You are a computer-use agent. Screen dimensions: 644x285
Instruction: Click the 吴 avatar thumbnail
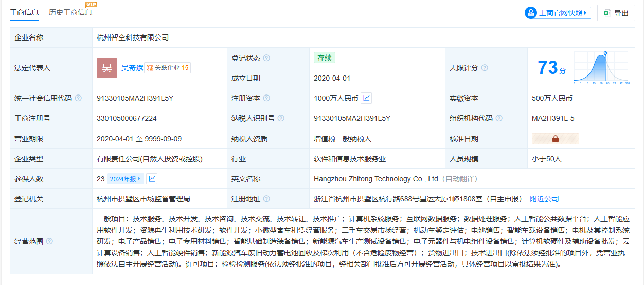pyautogui.click(x=107, y=68)
